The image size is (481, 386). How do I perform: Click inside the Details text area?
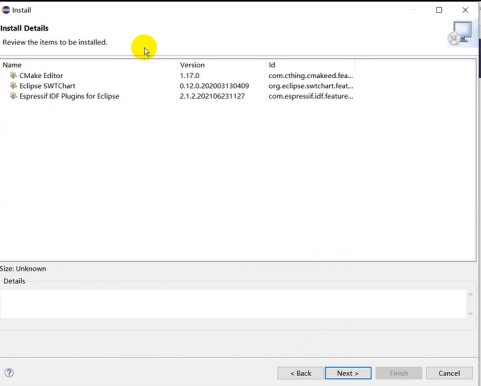(x=233, y=304)
